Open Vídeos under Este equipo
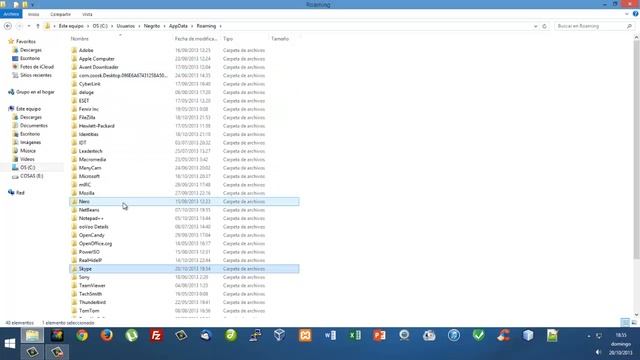Image resolution: width=640 pixels, height=360 pixels. point(27,159)
